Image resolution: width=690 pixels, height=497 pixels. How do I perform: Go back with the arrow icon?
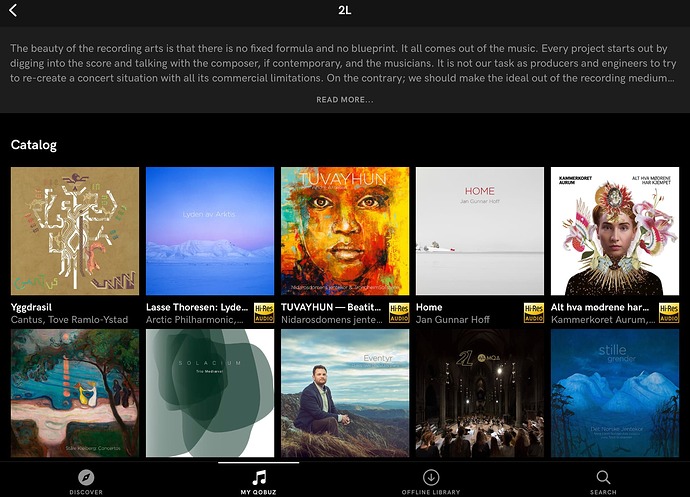point(13,10)
